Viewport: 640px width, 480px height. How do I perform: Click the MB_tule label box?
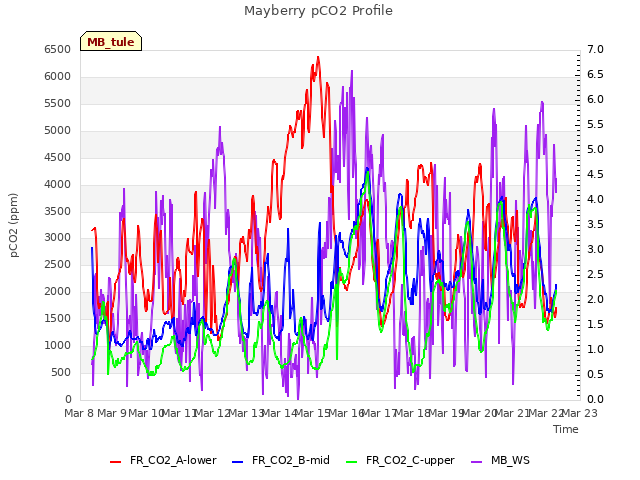pos(111,41)
